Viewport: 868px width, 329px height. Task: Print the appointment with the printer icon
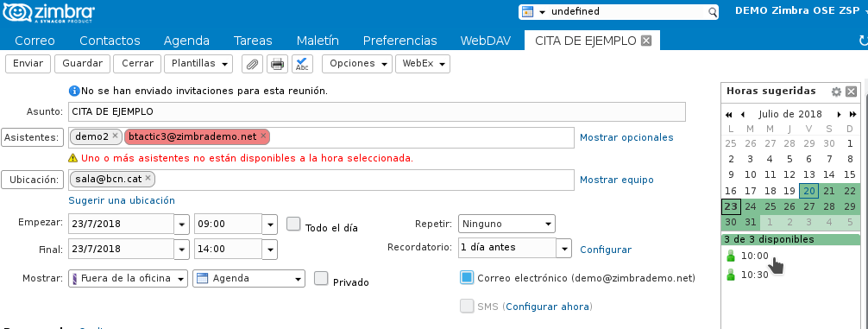(x=277, y=64)
